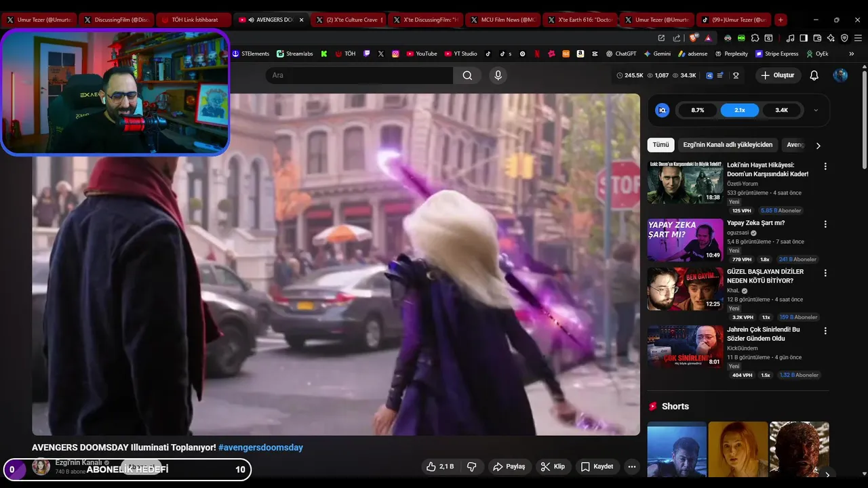Select Ezgi'nin Kanalı adlı yükleyiciden chip

[x=728, y=145]
